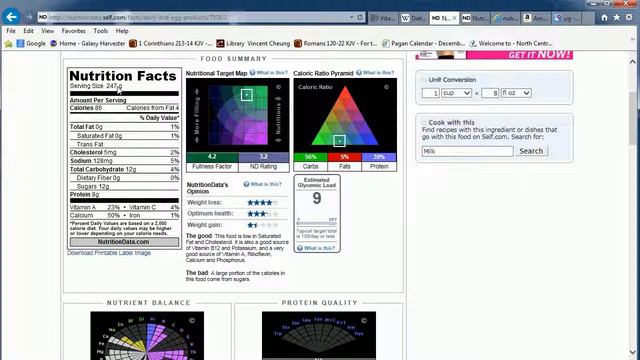Screen dimensions: 640x360
Task: Click the page scrollbar up arrow
Action: coord(633,62)
